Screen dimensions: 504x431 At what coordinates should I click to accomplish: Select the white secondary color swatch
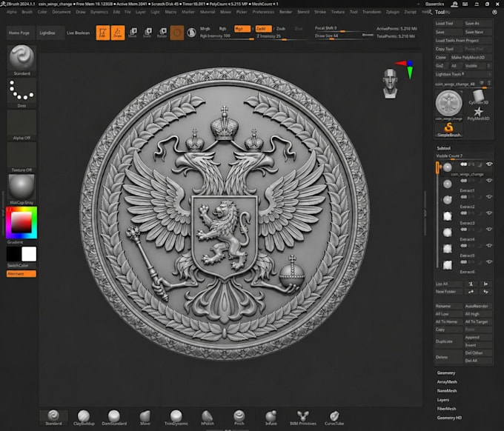click(x=29, y=254)
